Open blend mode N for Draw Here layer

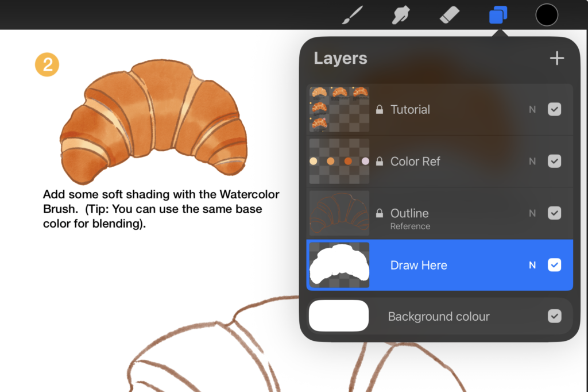point(532,265)
